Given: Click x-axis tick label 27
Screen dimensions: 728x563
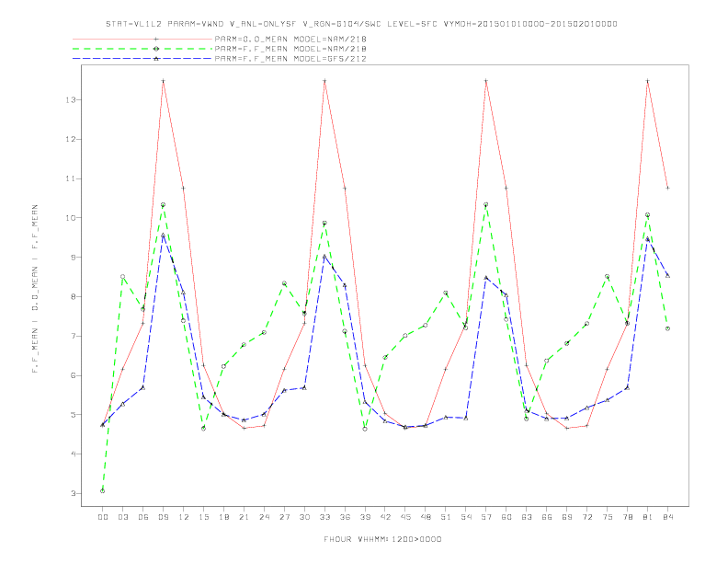Looking at the screenshot, I should [x=284, y=517].
